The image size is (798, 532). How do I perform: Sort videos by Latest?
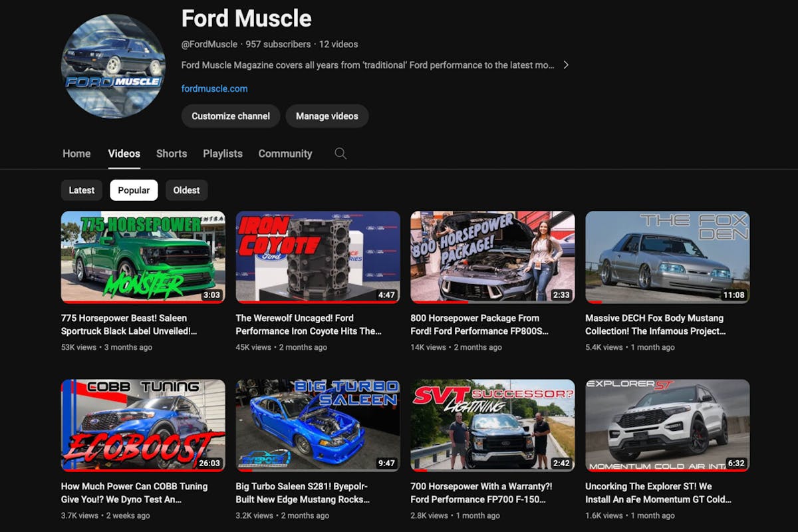pyautogui.click(x=81, y=190)
